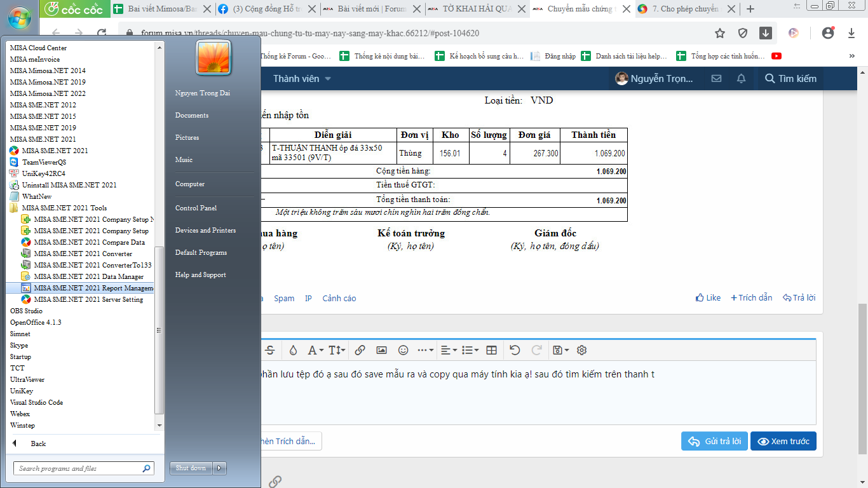Image resolution: width=868 pixels, height=488 pixels.
Task: Open the list style dropdown
Action: pyautogui.click(x=470, y=350)
